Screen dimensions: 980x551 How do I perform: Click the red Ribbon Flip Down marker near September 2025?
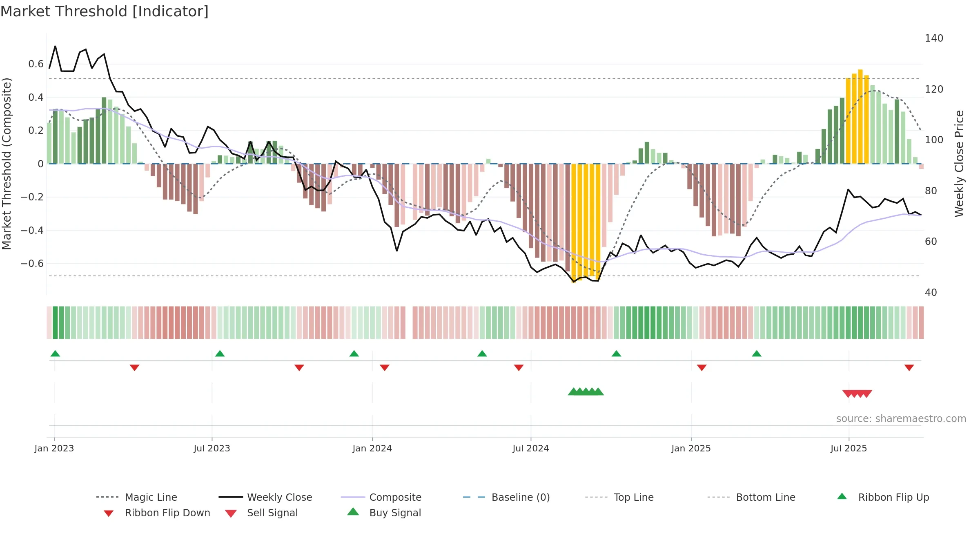click(x=909, y=368)
